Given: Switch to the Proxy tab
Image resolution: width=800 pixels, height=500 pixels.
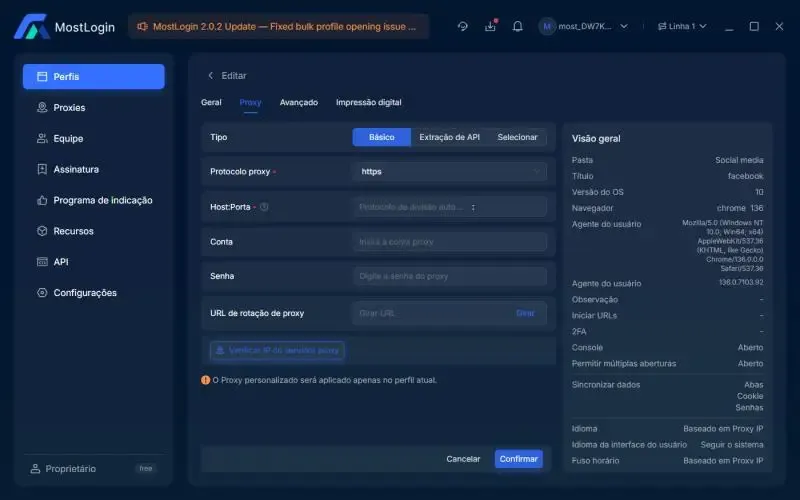Looking at the screenshot, I should [x=251, y=103].
